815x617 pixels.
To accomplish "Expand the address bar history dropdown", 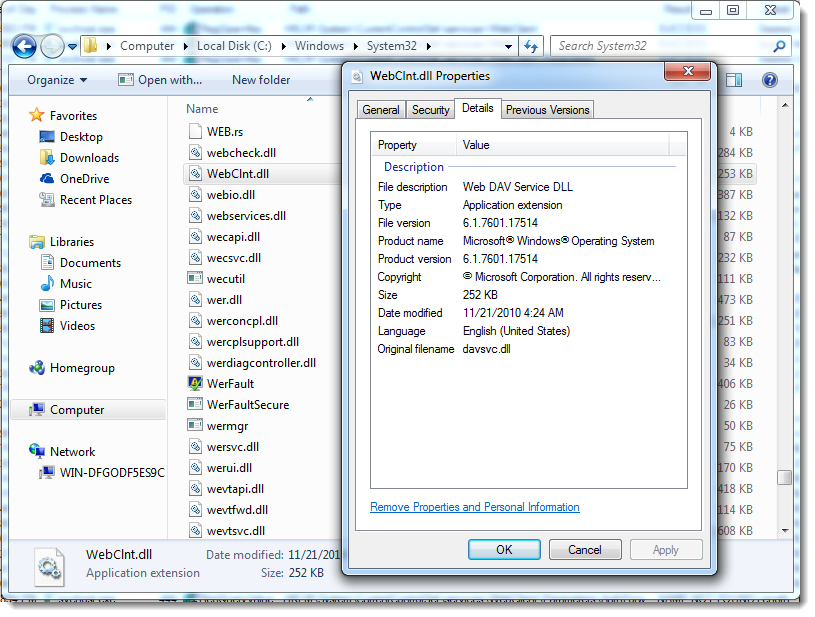I will click(509, 46).
